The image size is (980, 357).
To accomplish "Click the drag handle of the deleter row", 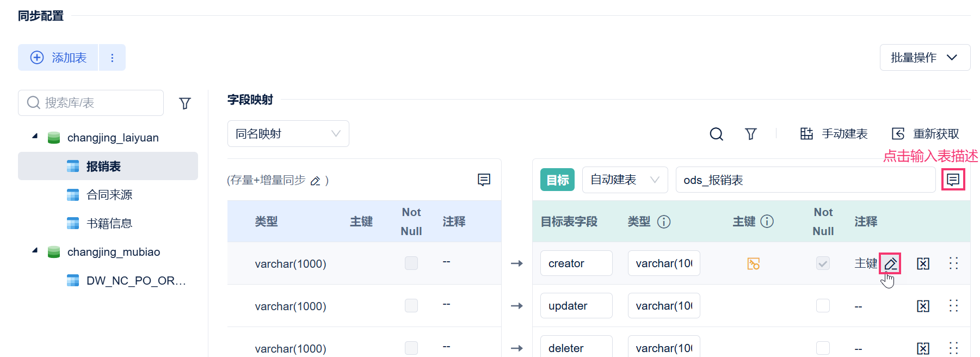I will (953, 348).
